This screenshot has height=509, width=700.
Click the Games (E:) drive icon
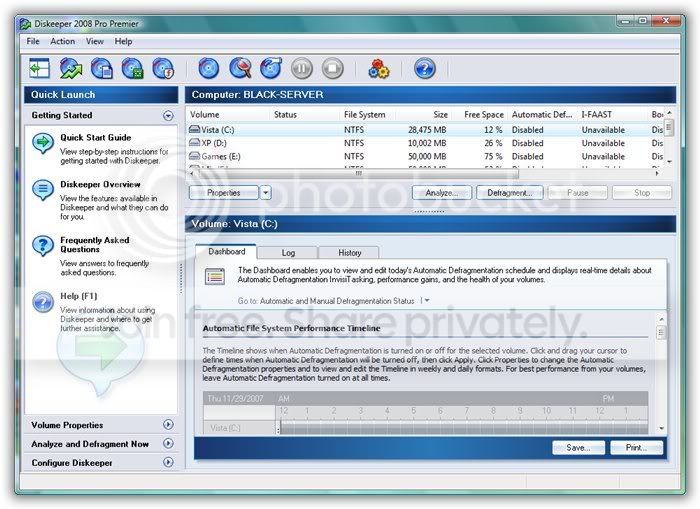point(194,156)
